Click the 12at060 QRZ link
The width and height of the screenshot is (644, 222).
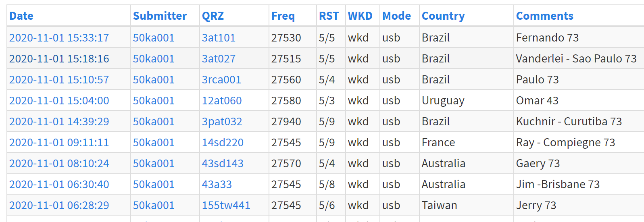tap(222, 101)
